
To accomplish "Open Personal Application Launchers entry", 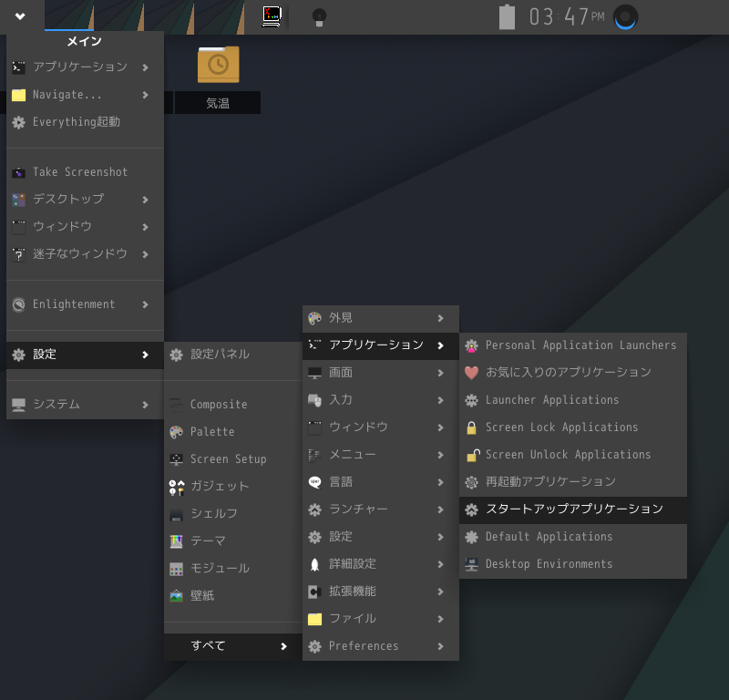I will click(x=573, y=345).
